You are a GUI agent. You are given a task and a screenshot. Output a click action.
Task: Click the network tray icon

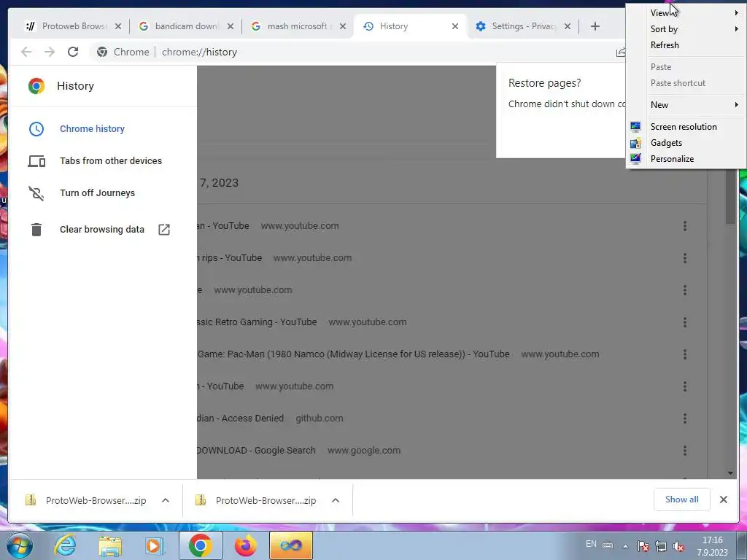tap(661, 546)
